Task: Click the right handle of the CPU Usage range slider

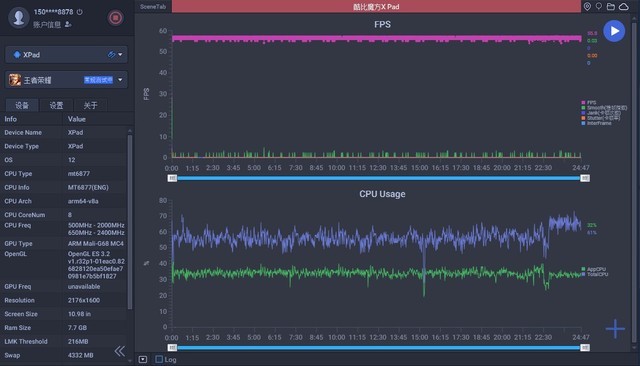Action: pos(585,348)
